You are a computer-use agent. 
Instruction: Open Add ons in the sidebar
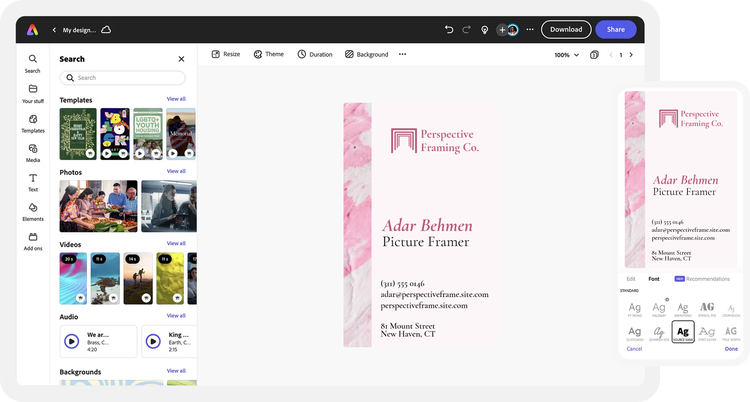pyautogui.click(x=33, y=242)
